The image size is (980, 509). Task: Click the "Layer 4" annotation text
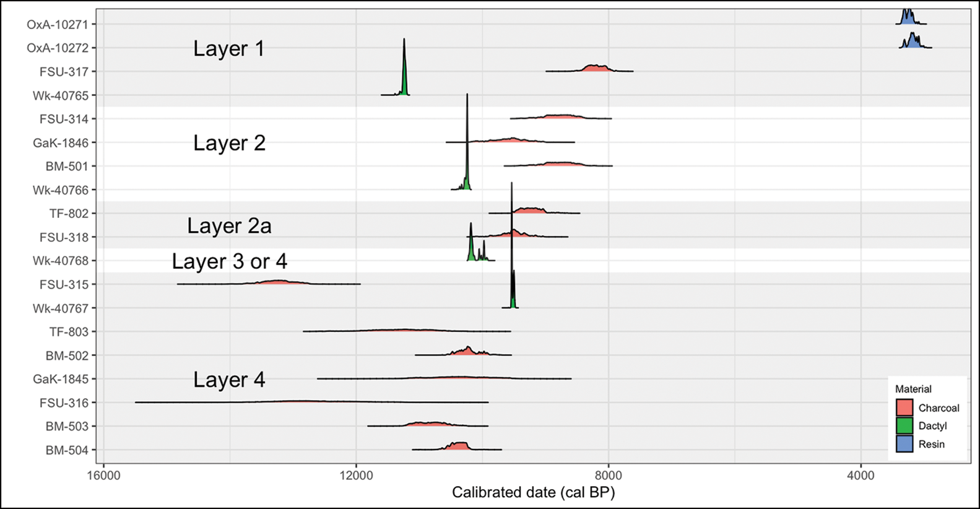(x=229, y=380)
